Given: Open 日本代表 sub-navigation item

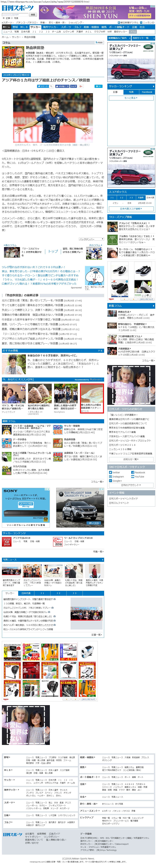Looking at the screenshot, I should (25, 32).
